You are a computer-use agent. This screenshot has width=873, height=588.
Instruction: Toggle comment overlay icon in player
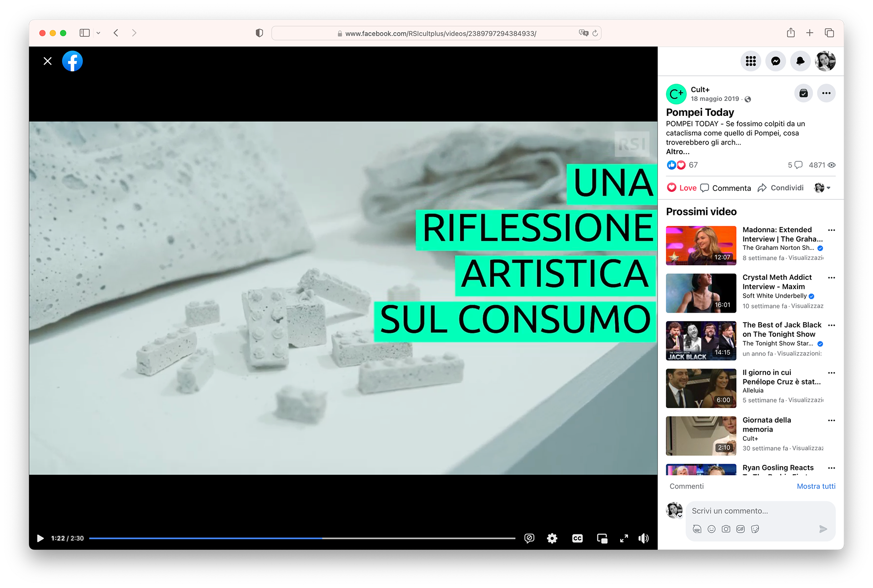coord(529,538)
